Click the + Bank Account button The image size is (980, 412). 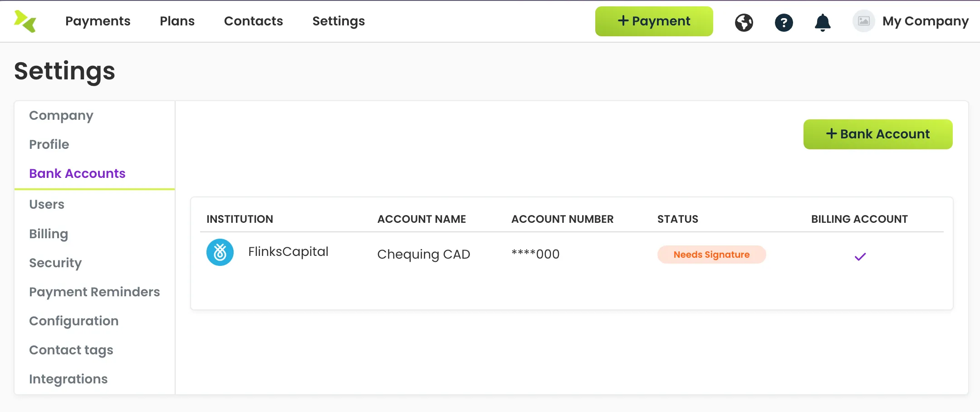[x=878, y=134]
